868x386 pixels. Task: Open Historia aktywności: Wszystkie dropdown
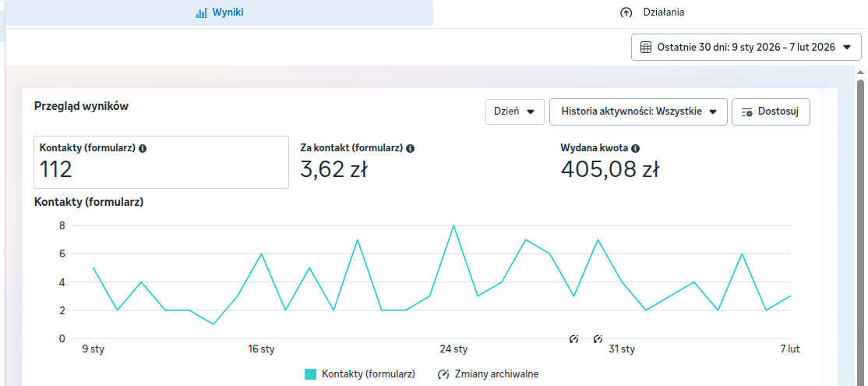[638, 112]
